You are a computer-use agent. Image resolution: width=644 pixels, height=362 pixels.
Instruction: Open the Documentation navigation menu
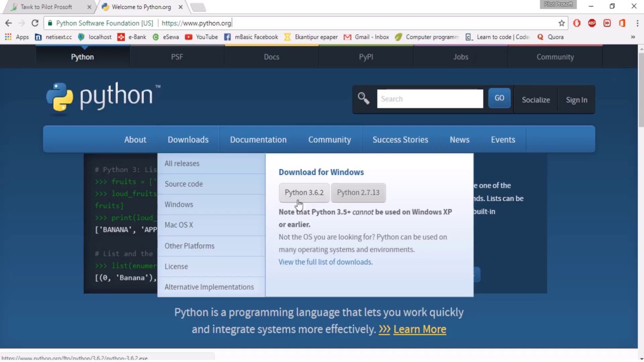[x=258, y=140]
